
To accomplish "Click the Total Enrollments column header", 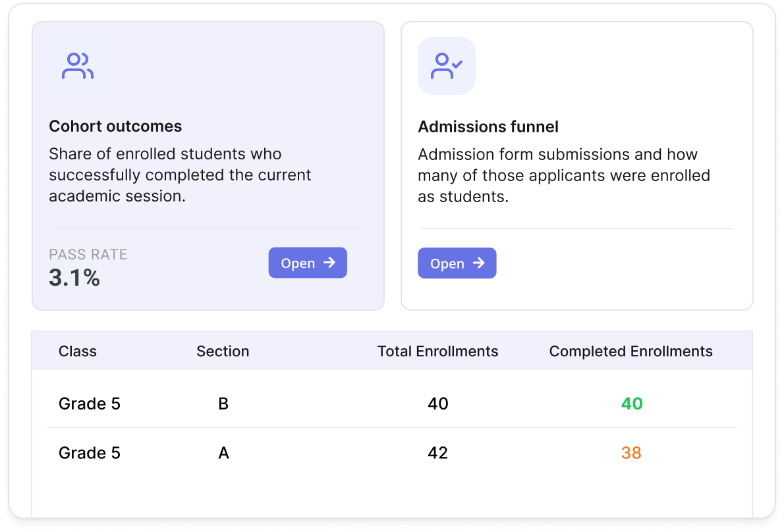I will [438, 351].
